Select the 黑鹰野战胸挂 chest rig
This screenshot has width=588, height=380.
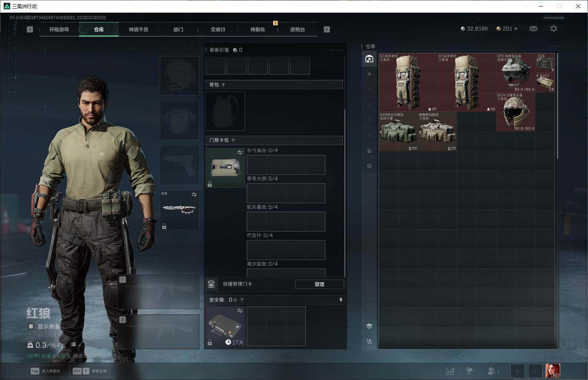pyautogui.click(x=438, y=131)
